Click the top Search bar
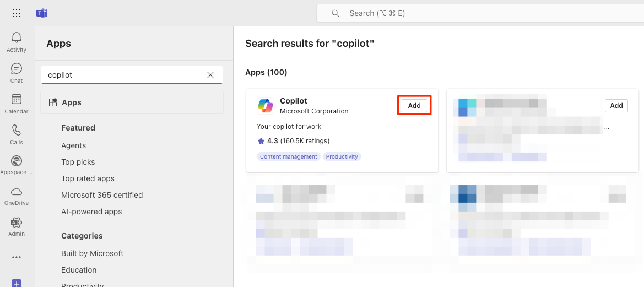Viewport: 644px width, 287px height. coord(480,13)
